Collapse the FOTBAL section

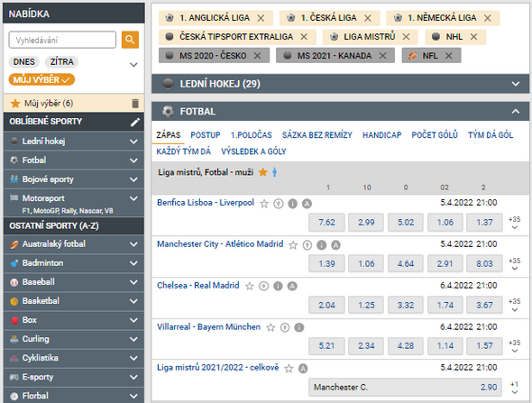340,111
